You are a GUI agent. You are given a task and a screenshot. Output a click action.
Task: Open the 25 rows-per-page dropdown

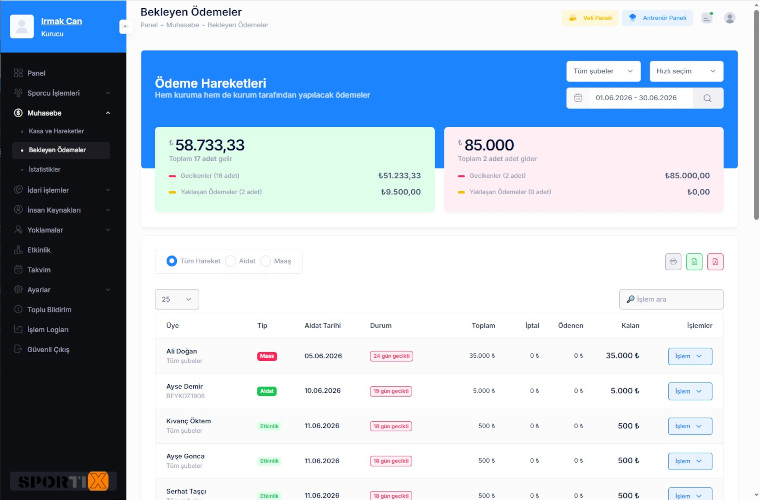coord(177,299)
